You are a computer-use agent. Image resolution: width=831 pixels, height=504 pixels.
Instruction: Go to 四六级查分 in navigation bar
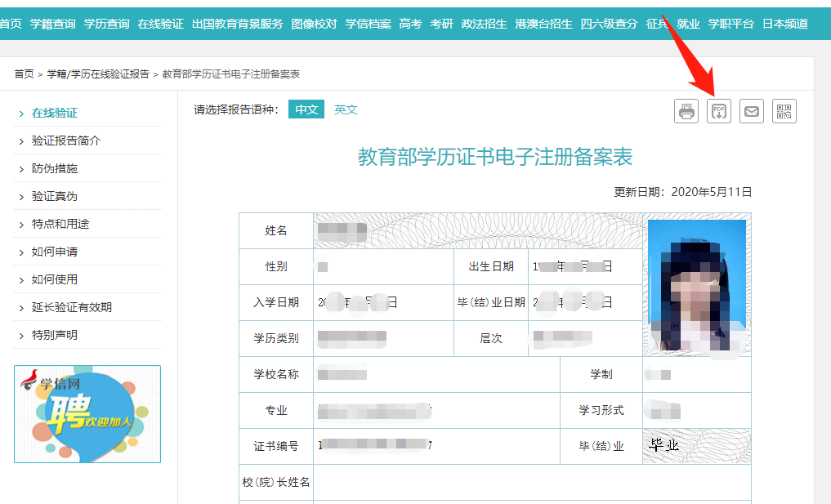[609, 24]
